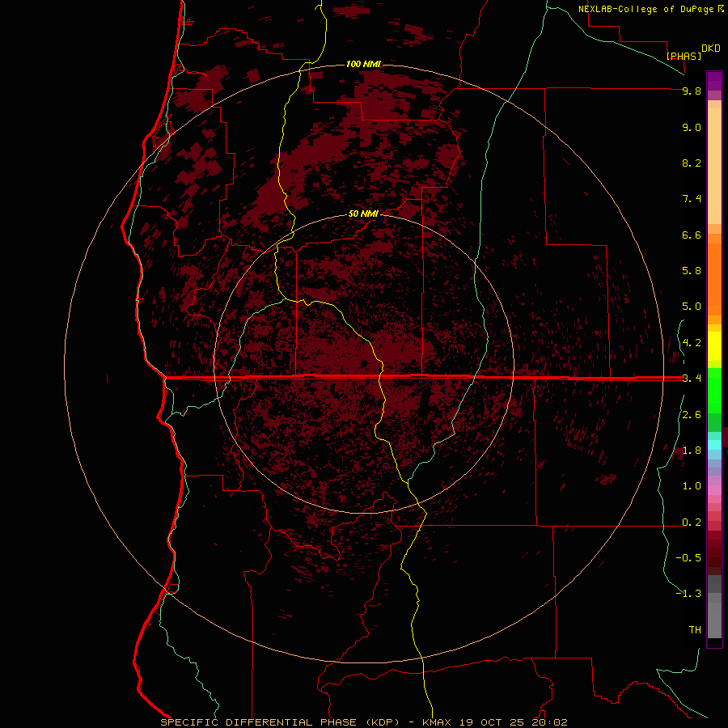
Task: Click the 2.6 scale value
Action: point(692,415)
